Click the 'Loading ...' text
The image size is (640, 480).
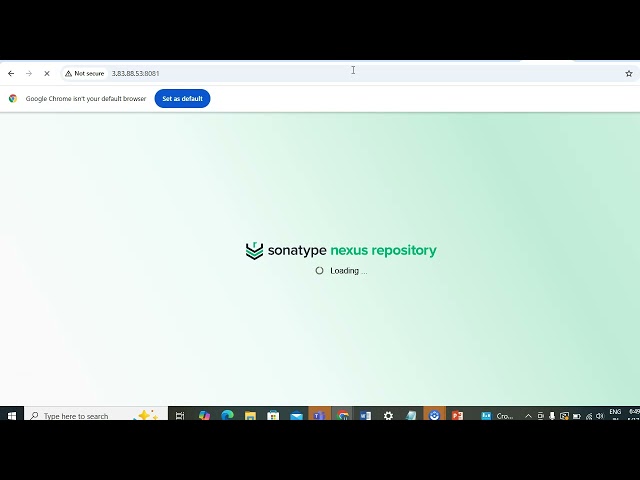349,271
